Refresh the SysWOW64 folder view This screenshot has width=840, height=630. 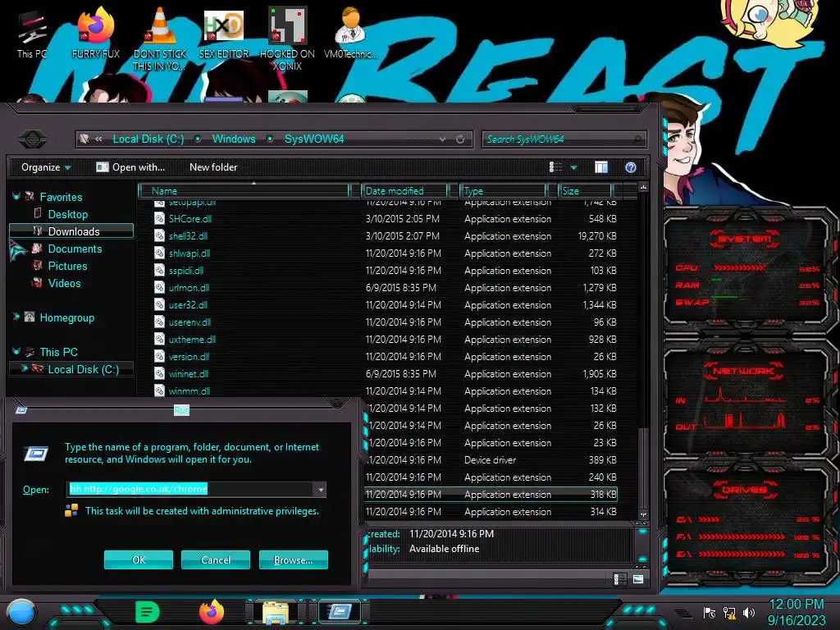(460, 139)
